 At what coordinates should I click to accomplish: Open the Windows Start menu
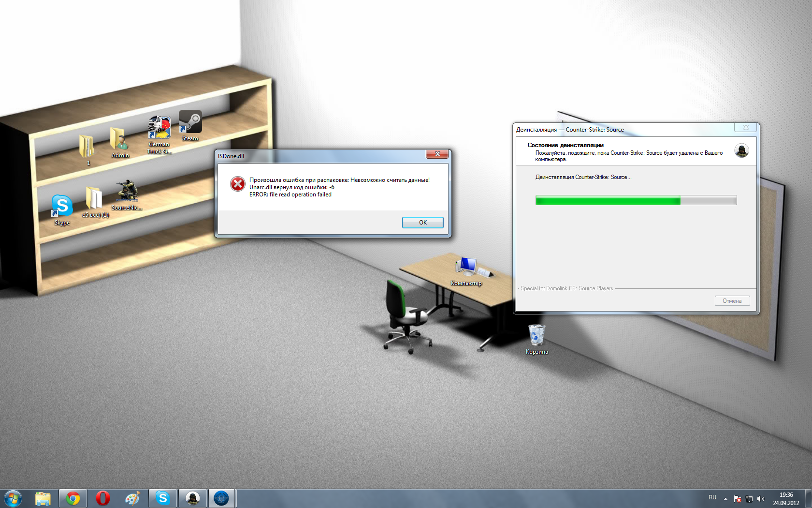(13, 498)
